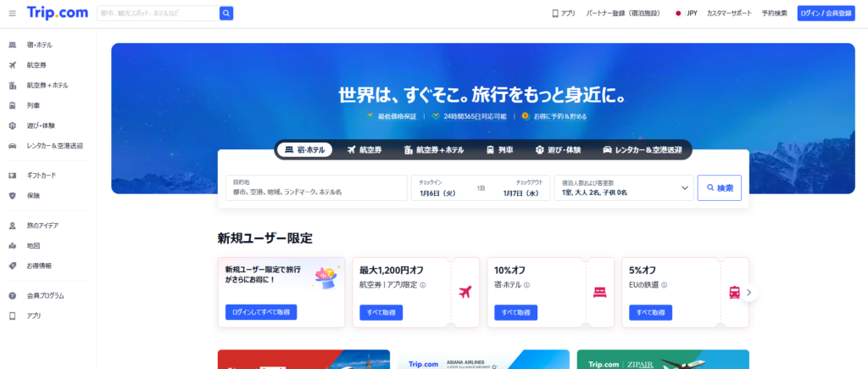Show next coupons with right chevron
This screenshot has height=369, width=868.
(x=749, y=293)
